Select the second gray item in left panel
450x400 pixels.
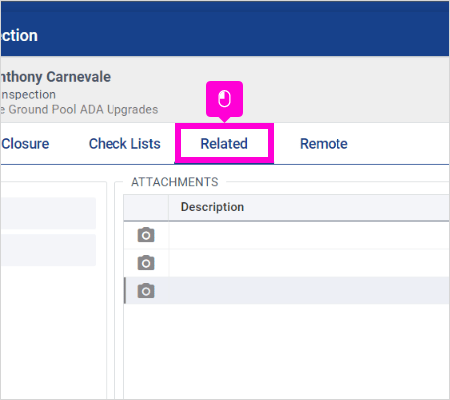click(x=48, y=250)
